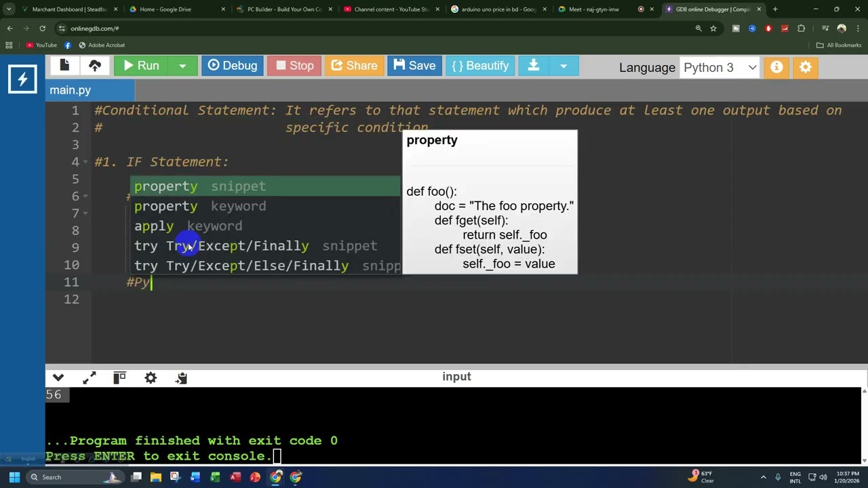This screenshot has width=868, height=488.
Task: Collapse the console with chevron icon
Action: tap(58, 378)
